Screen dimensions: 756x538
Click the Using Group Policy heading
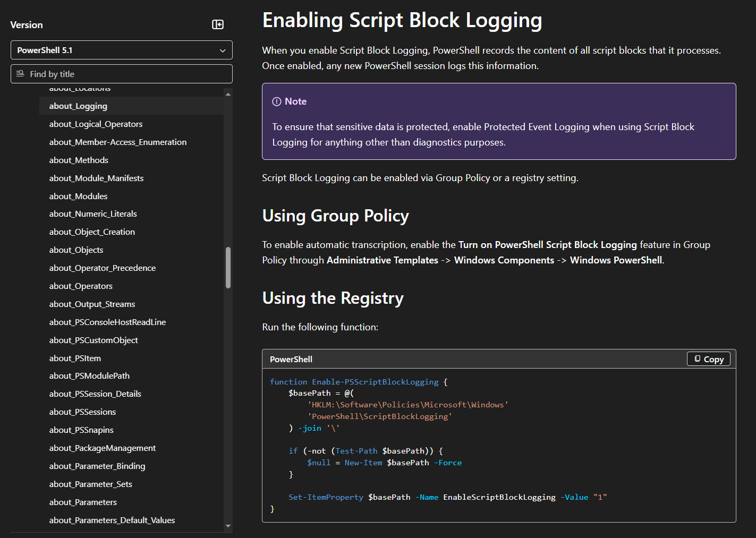click(336, 216)
